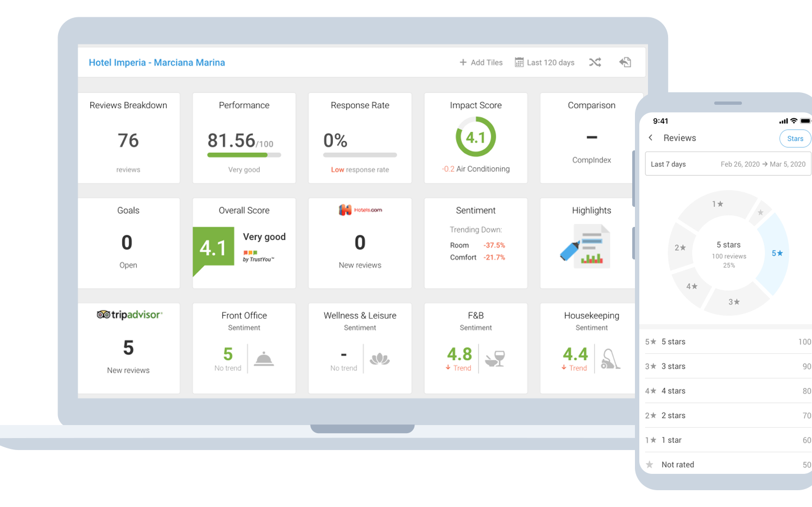Click the Response Rate progress bar
Viewport: 812px width, 507px height.
[x=360, y=155]
